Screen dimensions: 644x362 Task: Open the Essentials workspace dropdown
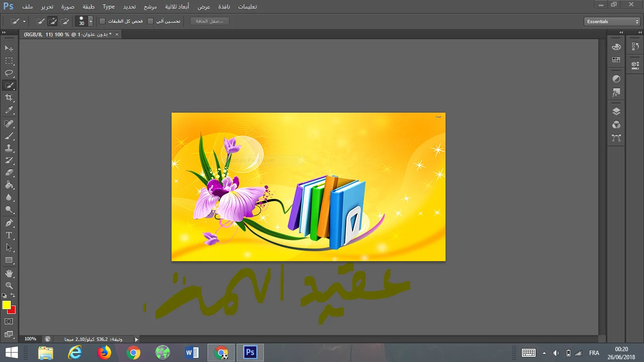(611, 22)
